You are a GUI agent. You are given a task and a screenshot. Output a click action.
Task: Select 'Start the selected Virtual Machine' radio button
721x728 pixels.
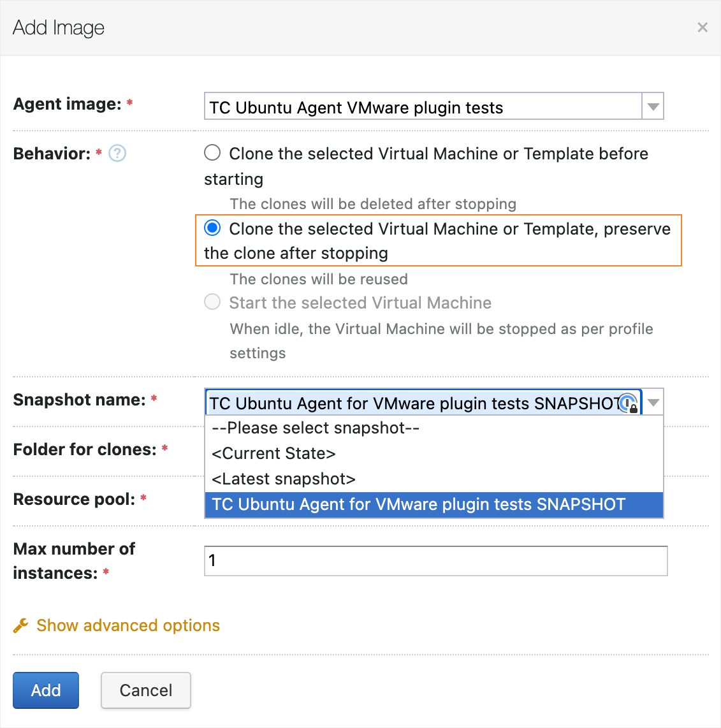coord(212,302)
